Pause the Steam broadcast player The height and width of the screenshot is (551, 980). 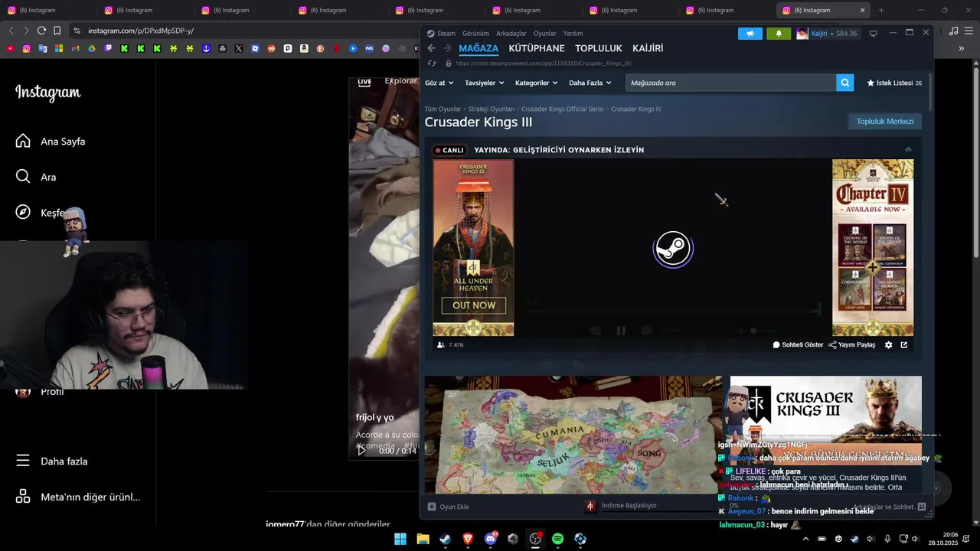click(x=621, y=331)
